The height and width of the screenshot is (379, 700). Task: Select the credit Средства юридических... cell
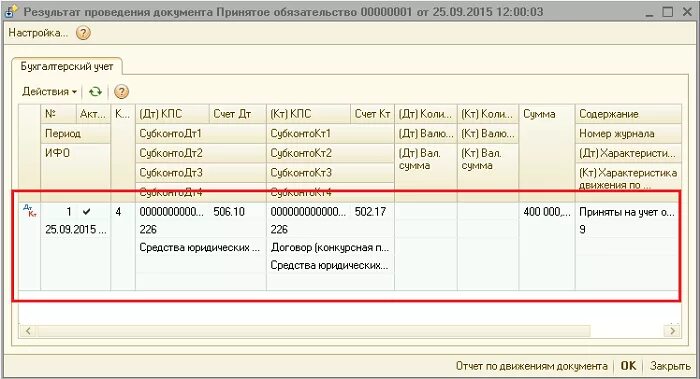(330, 265)
